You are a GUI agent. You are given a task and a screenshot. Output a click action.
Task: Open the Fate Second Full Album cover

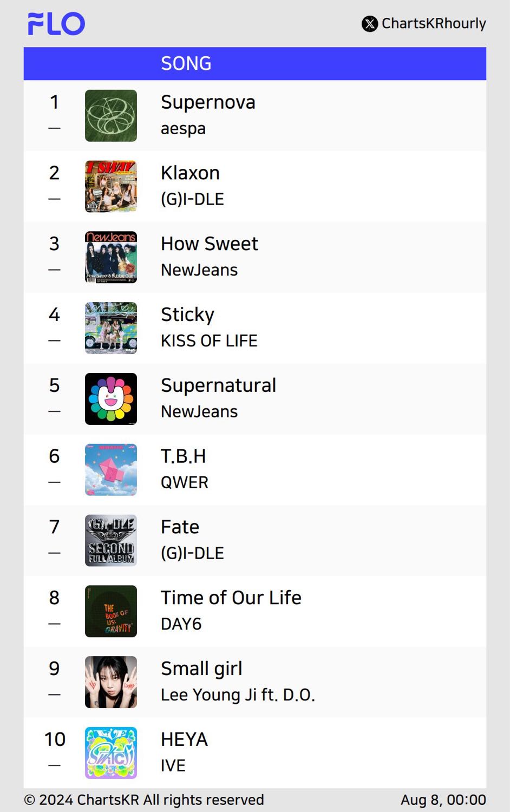(x=111, y=541)
